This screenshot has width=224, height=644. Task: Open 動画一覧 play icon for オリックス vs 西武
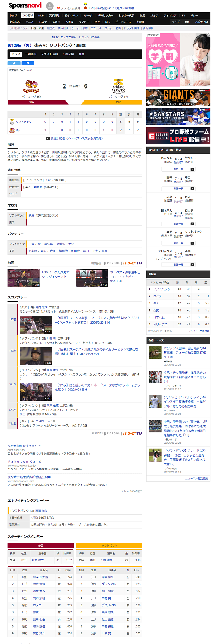192,265
